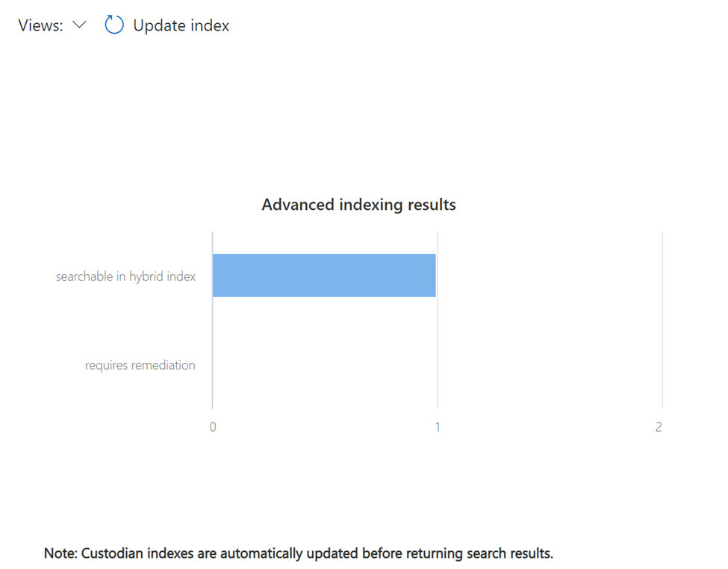
Task: Click the 'searchable in hybrid index' axis label
Action: coord(126,276)
